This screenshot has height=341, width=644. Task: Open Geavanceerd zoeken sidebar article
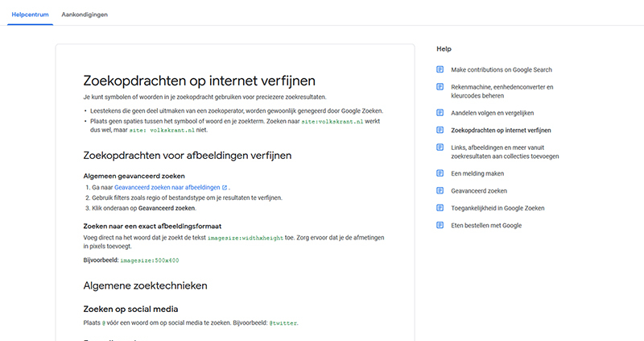(x=479, y=191)
